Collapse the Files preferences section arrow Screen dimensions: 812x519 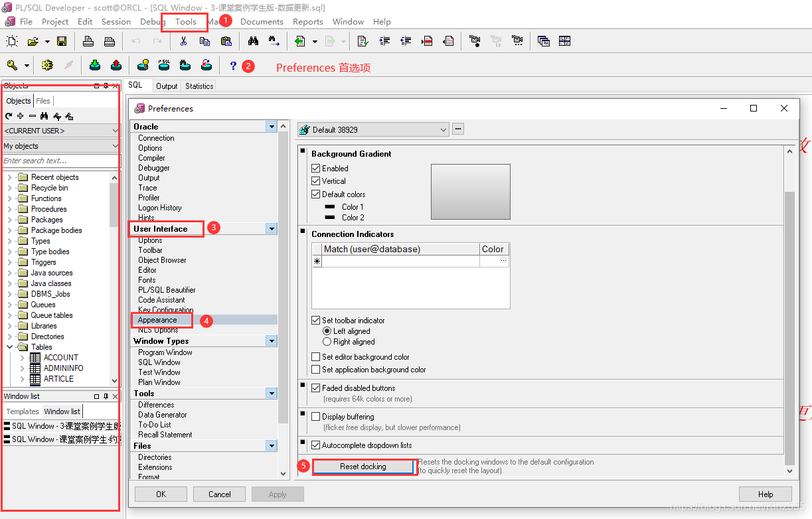pyautogui.click(x=271, y=445)
